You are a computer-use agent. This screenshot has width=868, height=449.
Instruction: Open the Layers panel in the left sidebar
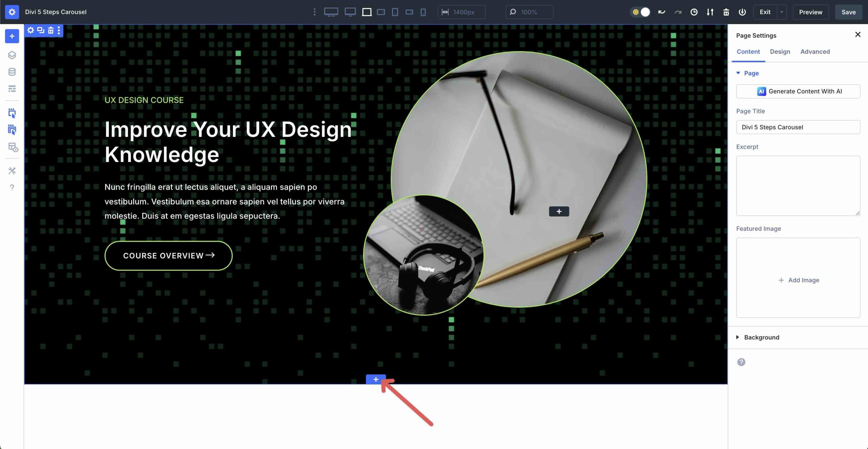(x=12, y=55)
